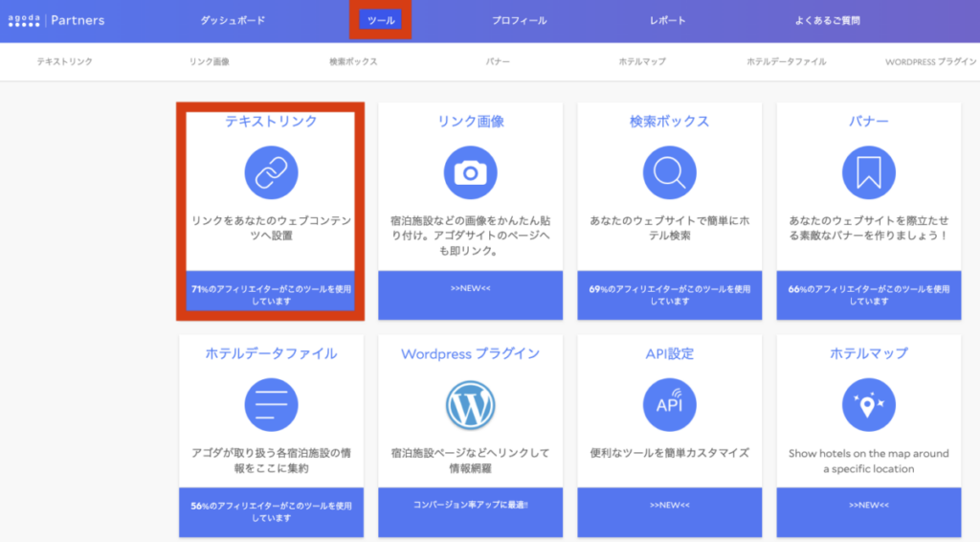Screen dimensions: 980x542
Task: Click the Wordpress プラグイン card title
Action: pos(470,353)
